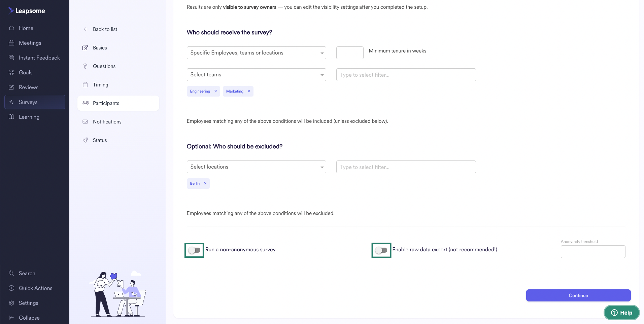Open the Select locations dropdown
Image resolution: width=644 pixels, height=324 pixels.
coord(256,167)
